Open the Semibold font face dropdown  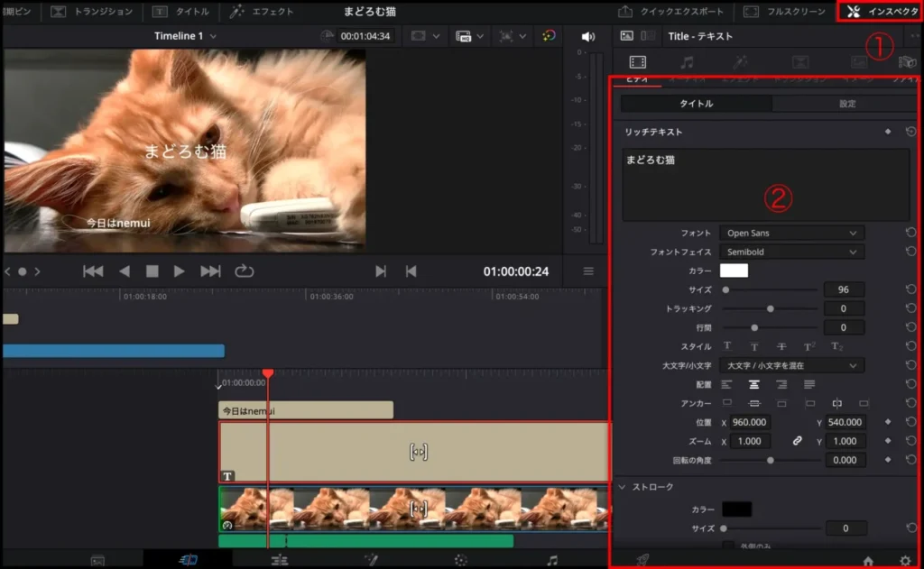pos(792,252)
